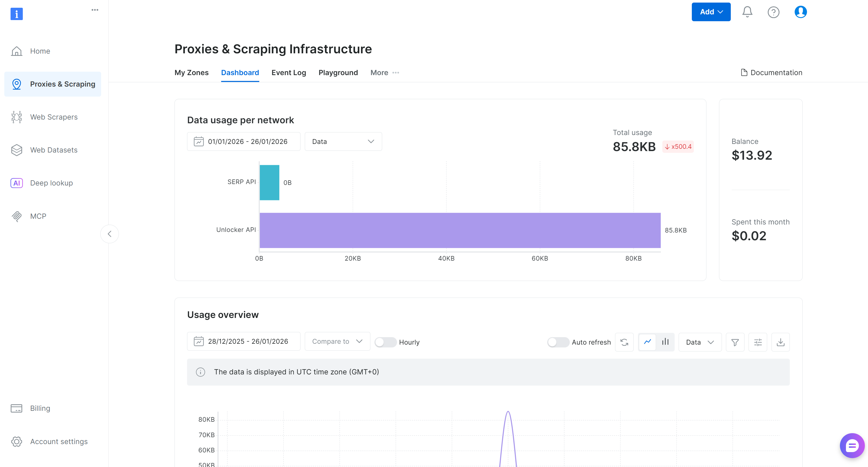Viewport: 868px width, 467px height.
Task: Open Web Datasets from the sidebar
Action: (x=54, y=150)
